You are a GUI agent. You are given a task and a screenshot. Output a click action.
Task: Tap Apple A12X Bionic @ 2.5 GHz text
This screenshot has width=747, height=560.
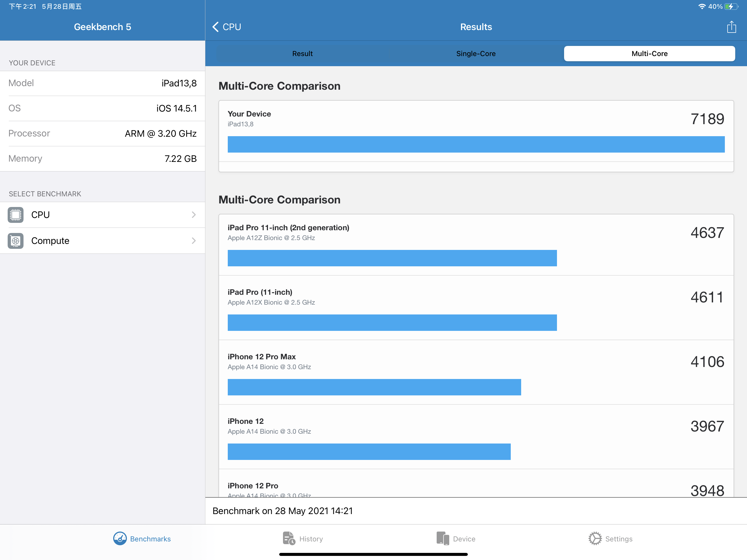271,302
